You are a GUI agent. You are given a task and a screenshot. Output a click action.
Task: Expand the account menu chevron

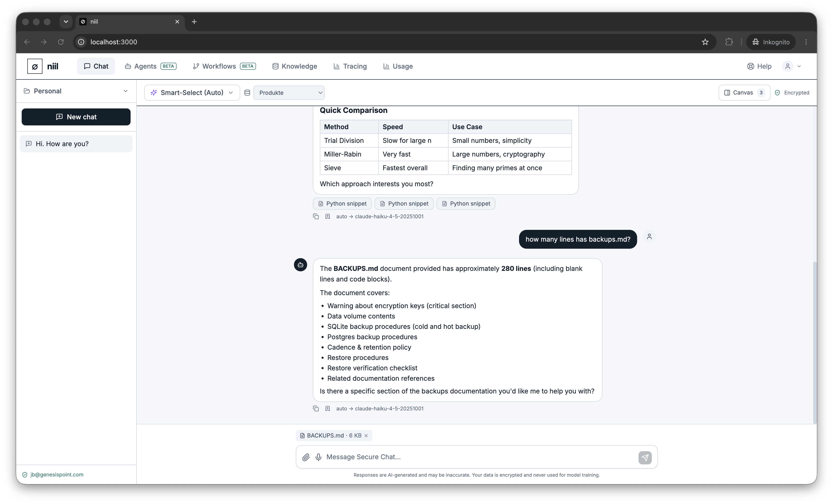[799, 66]
